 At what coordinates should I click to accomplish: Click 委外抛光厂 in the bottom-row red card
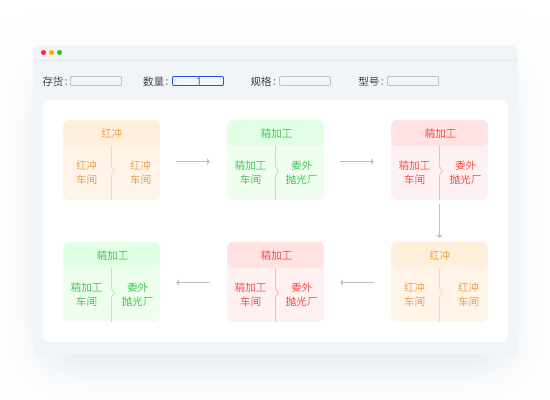[x=301, y=294]
